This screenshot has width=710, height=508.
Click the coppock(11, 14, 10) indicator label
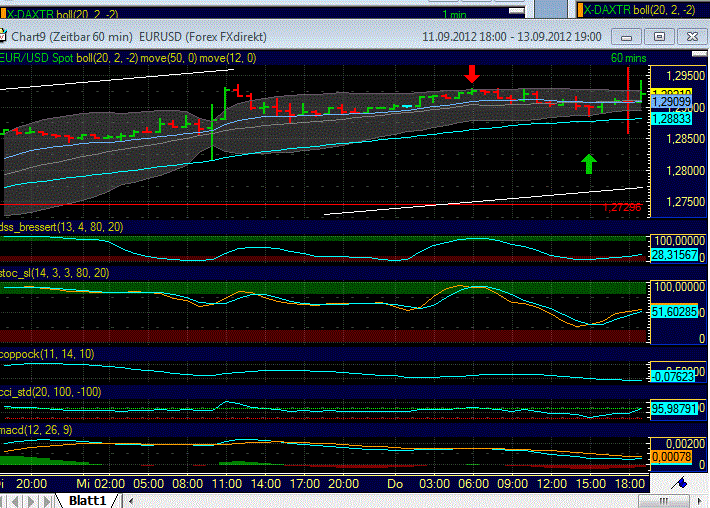47,354
